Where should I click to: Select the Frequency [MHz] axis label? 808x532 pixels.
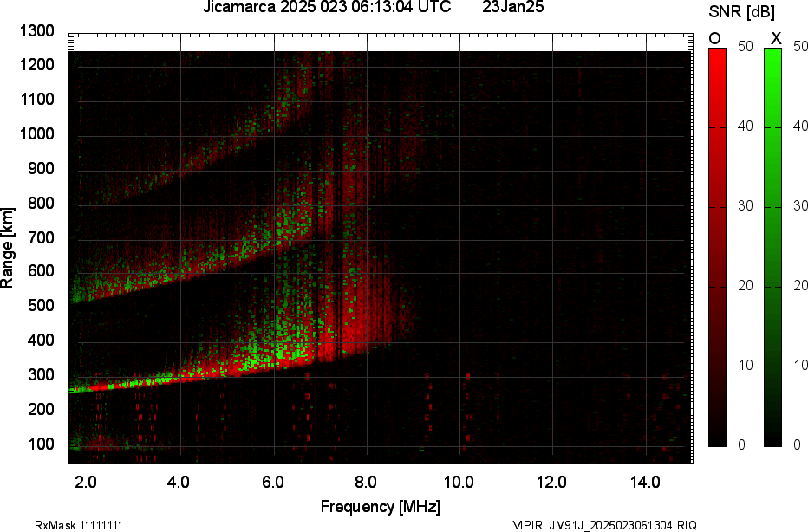tap(380, 506)
